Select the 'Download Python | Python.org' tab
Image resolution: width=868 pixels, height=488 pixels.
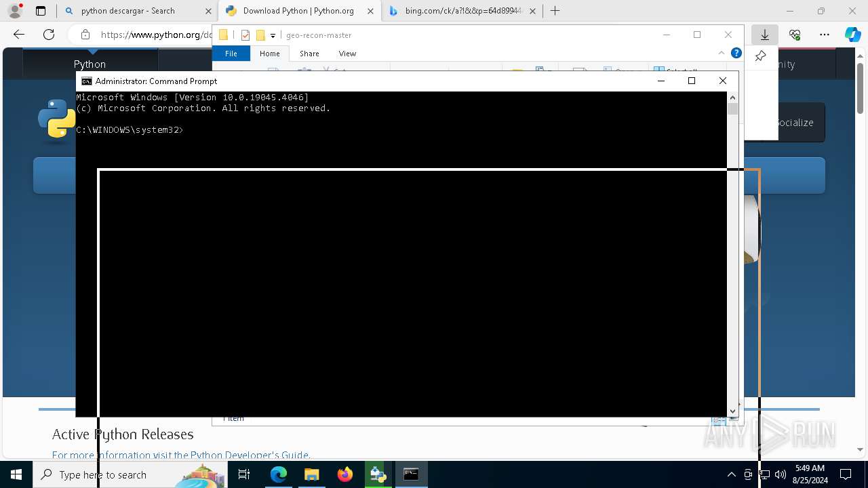coord(298,11)
